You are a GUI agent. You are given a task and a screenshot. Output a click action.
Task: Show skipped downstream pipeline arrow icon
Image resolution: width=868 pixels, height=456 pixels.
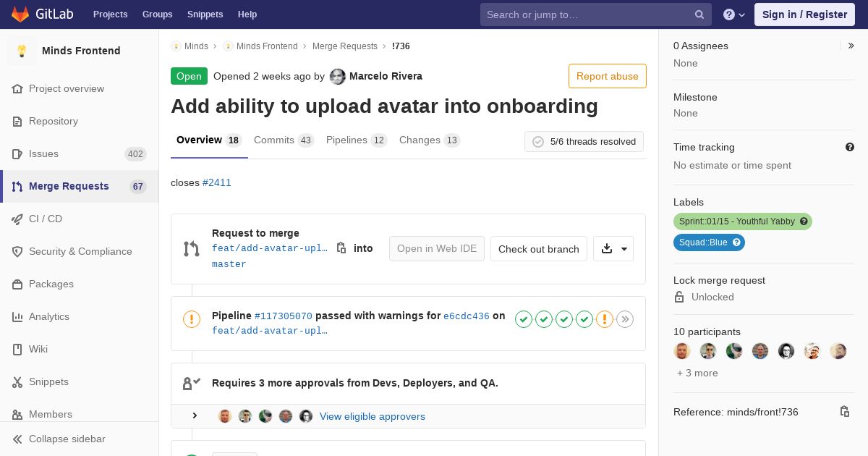(x=625, y=319)
